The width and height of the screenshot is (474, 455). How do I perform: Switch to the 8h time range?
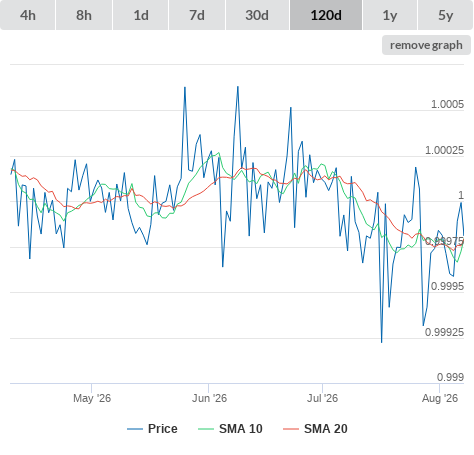tap(84, 15)
